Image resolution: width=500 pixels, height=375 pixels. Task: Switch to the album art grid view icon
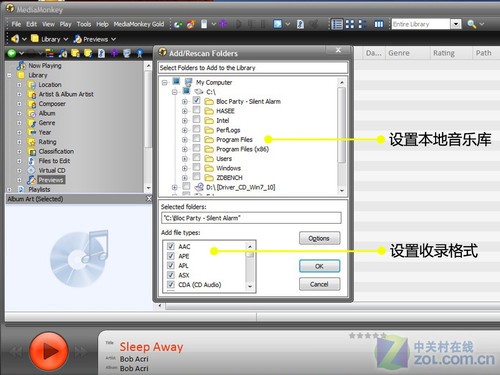tap(350, 24)
